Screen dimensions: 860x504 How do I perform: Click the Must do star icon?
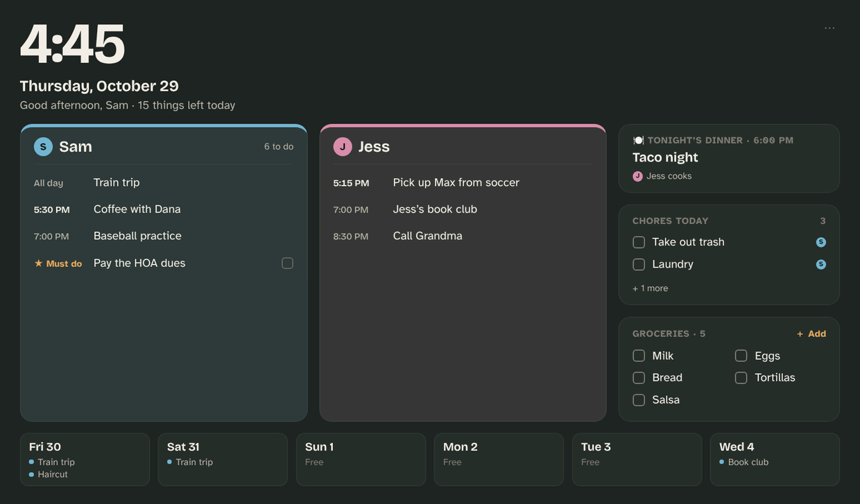point(38,263)
